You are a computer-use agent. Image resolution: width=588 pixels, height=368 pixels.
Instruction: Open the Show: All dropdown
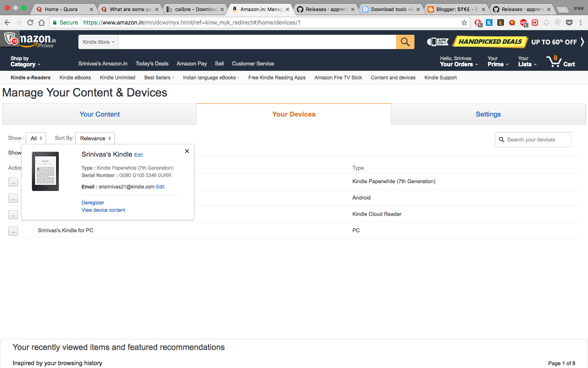36,138
